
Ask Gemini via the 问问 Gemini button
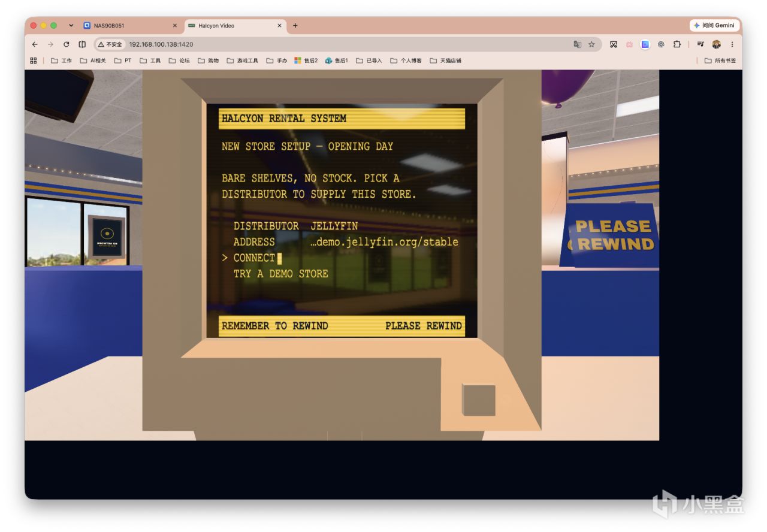click(x=715, y=26)
